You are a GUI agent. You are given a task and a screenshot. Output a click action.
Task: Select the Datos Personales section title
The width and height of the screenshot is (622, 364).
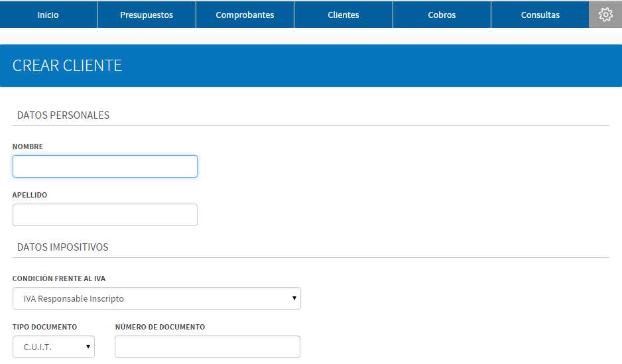pyautogui.click(x=63, y=115)
